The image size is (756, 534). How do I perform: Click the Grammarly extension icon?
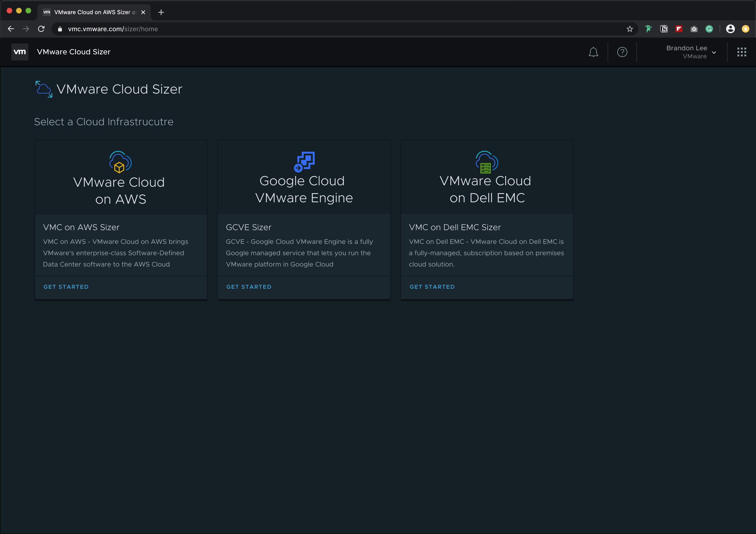[x=709, y=29]
